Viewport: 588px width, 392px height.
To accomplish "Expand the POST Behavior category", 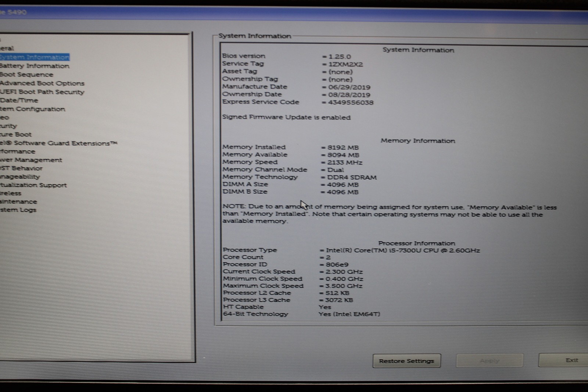I will 21,168.
